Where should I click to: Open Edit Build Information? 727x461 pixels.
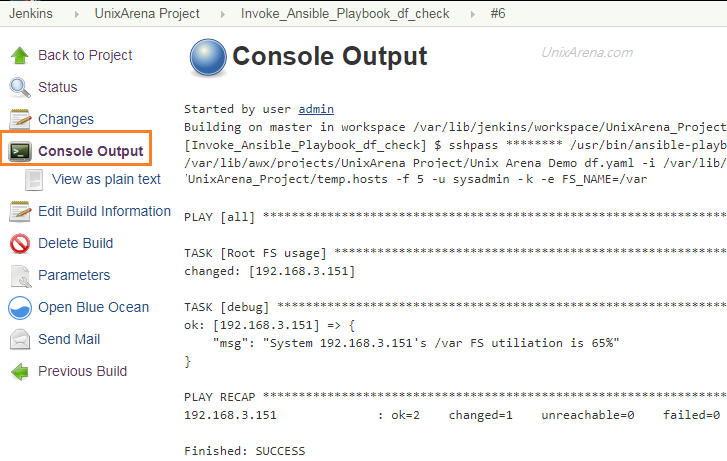coord(104,211)
